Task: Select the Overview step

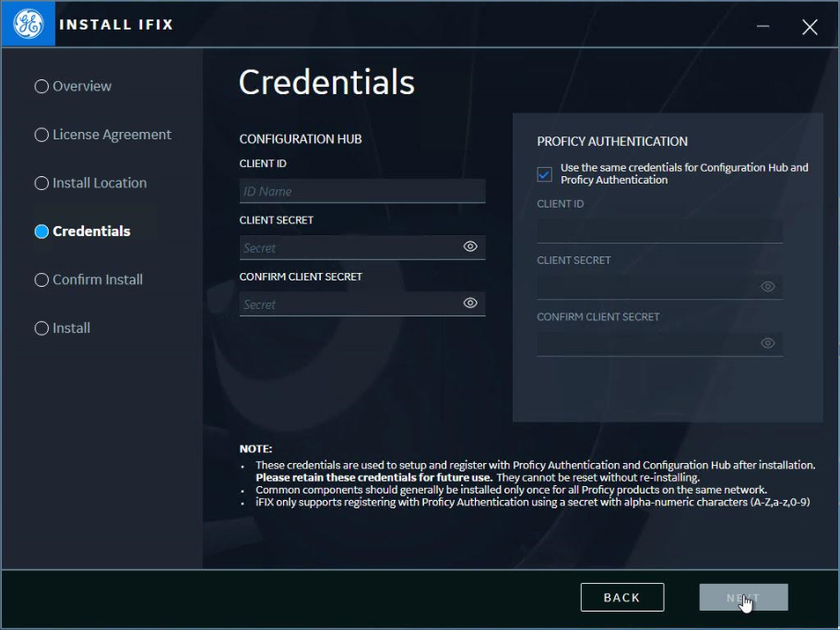Action: (73, 87)
